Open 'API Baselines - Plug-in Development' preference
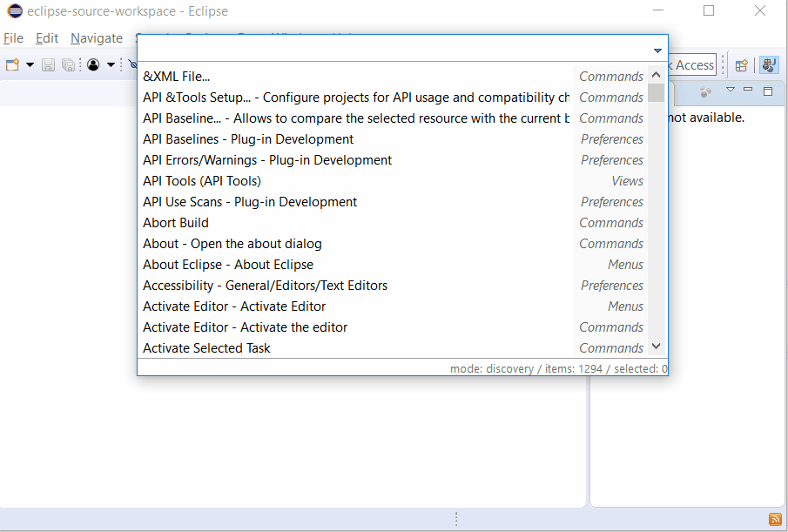This screenshot has height=532, width=788. 394,139
